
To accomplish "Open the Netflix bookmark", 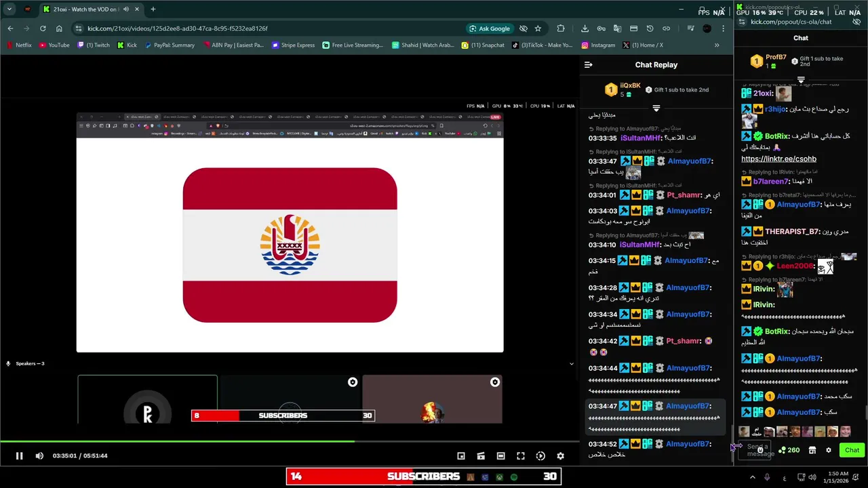I will 19,45.
